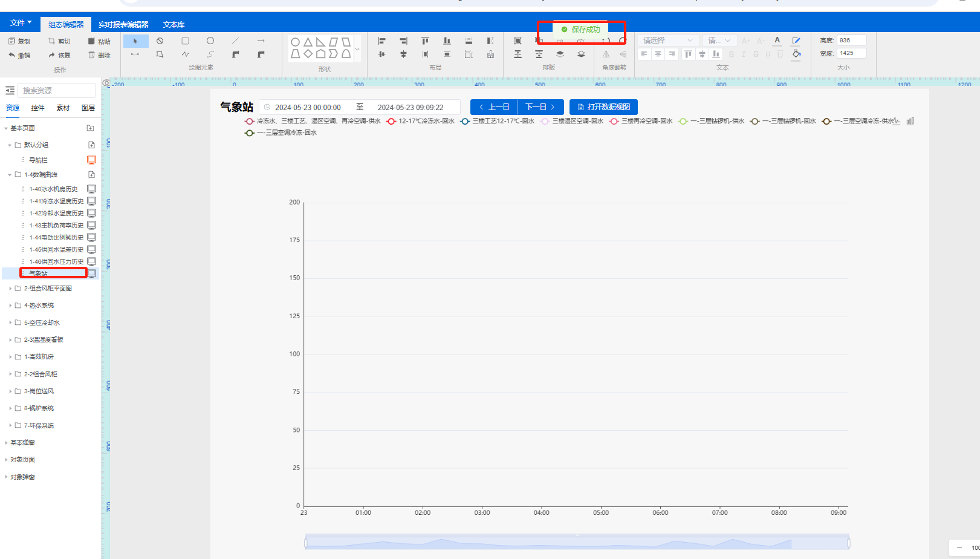Collapse the 基本页面 tree section

coord(6,128)
